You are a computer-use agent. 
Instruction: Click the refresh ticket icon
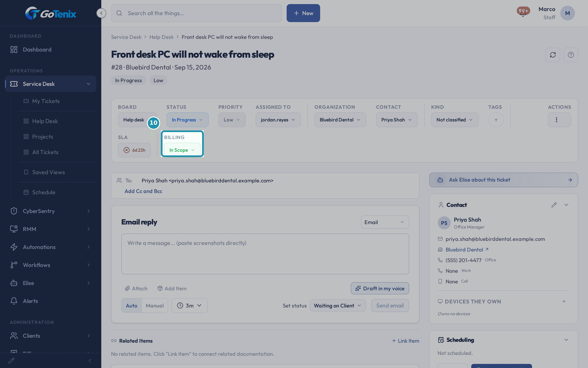[553, 55]
